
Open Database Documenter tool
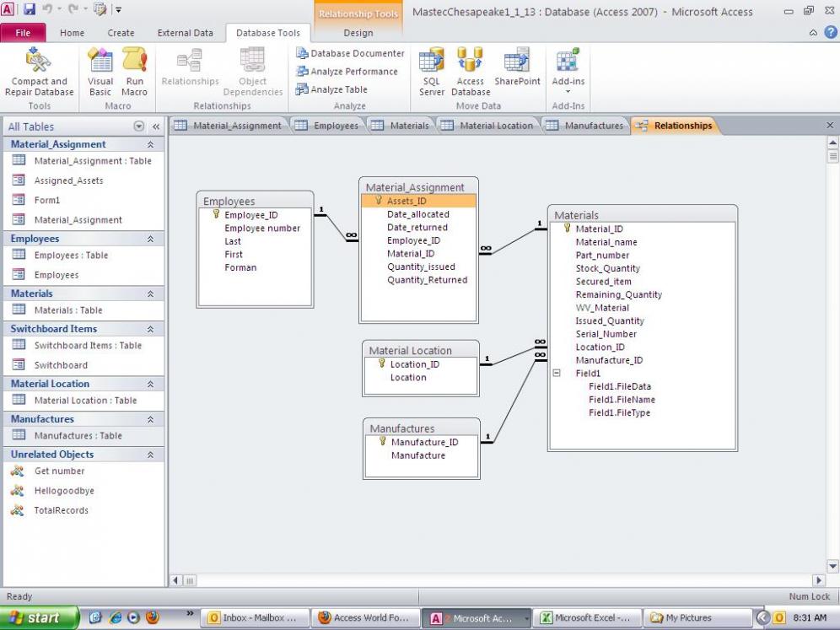pos(350,53)
